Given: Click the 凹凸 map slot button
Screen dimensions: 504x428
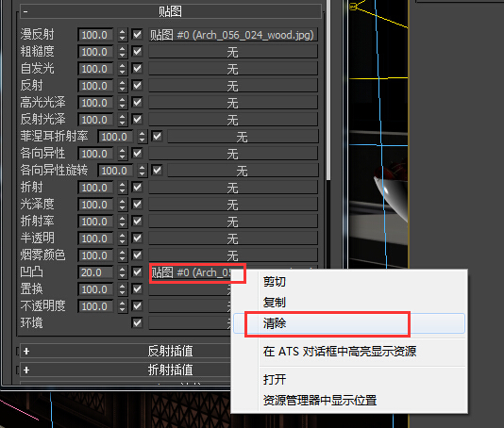Looking at the screenshot, I should click(196, 272).
